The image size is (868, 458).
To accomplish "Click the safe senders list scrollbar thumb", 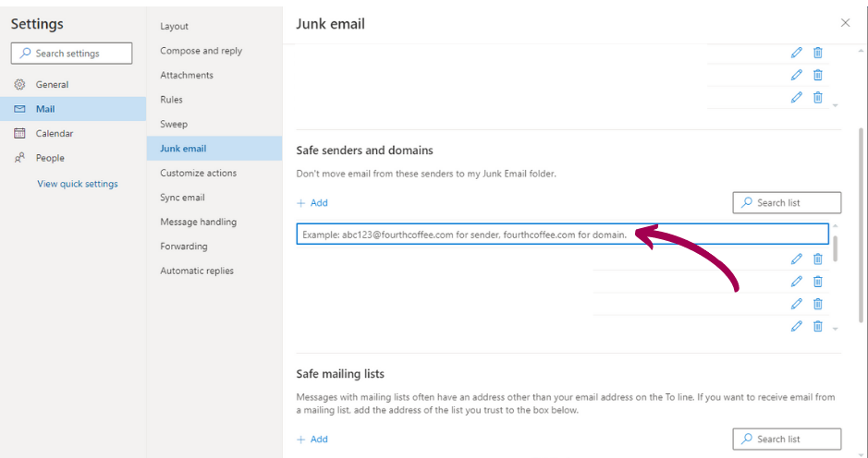I will pyautogui.click(x=836, y=248).
